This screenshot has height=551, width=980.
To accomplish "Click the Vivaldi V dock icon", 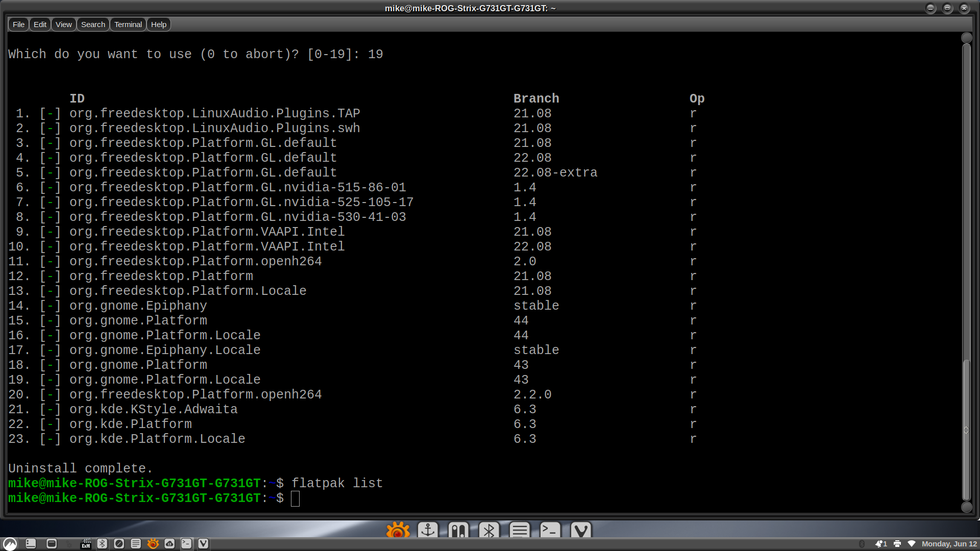I will pos(581,531).
